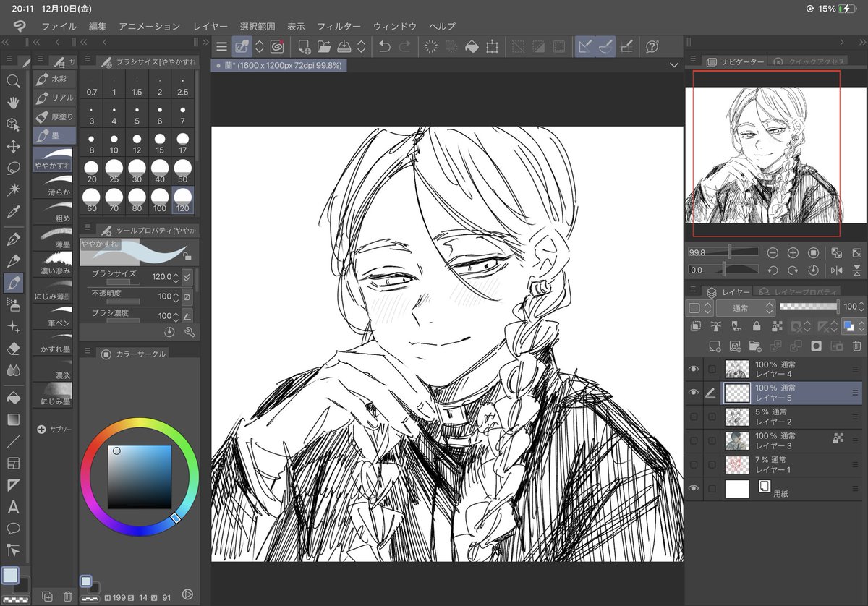Select the Balloon speech bubble tool
This screenshot has height=606, width=868.
(13, 528)
